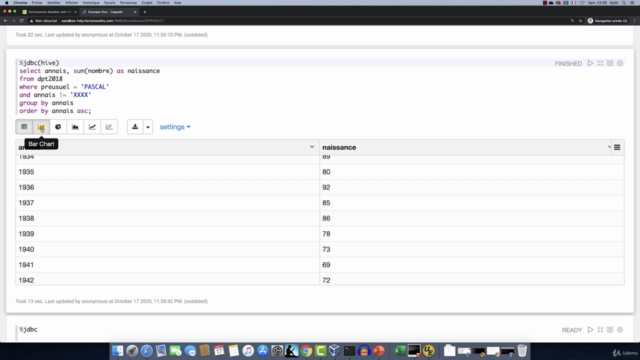The height and width of the screenshot is (360, 640).
Task: Bookmark this page with the star icon
Action: tap(580, 21)
